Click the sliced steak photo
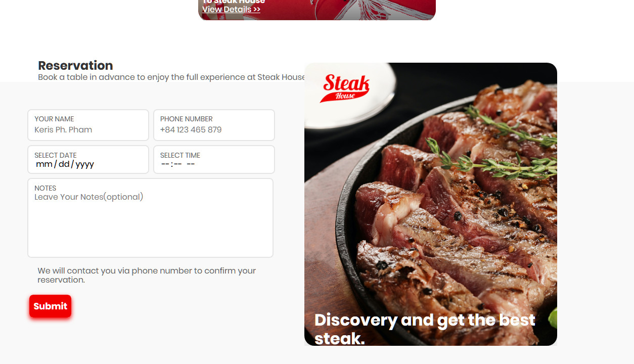This screenshot has height=364, width=634. click(x=431, y=204)
